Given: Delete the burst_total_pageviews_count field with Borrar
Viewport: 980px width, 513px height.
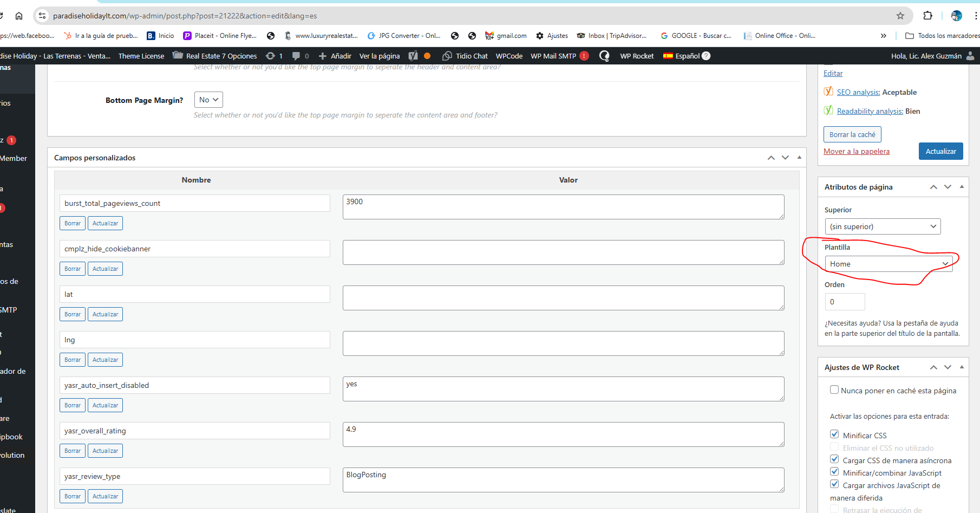Looking at the screenshot, I should tap(73, 223).
